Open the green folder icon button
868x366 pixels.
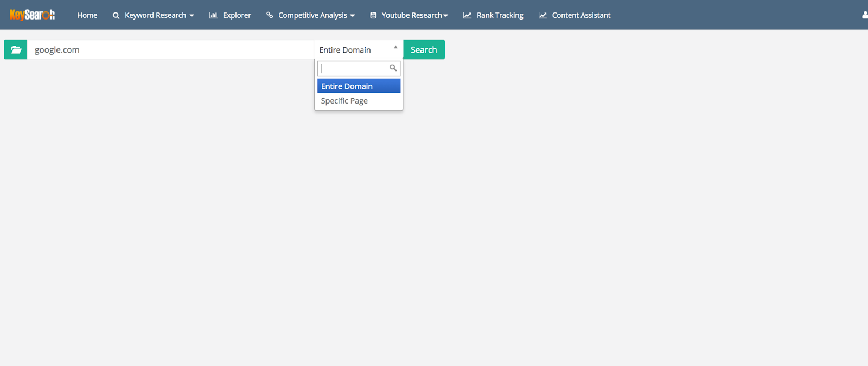tap(16, 49)
